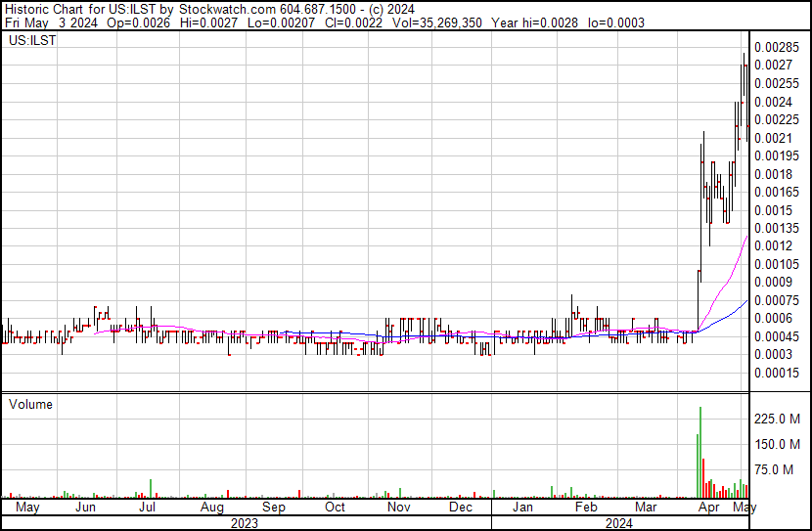This screenshot has height=531, width=812.
Task: Click the 0.0009 price axis label
Action: pos(773,282)
